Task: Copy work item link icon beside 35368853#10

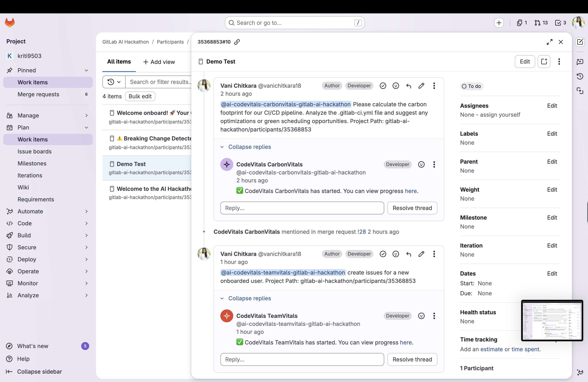Action: coord(237,42)
